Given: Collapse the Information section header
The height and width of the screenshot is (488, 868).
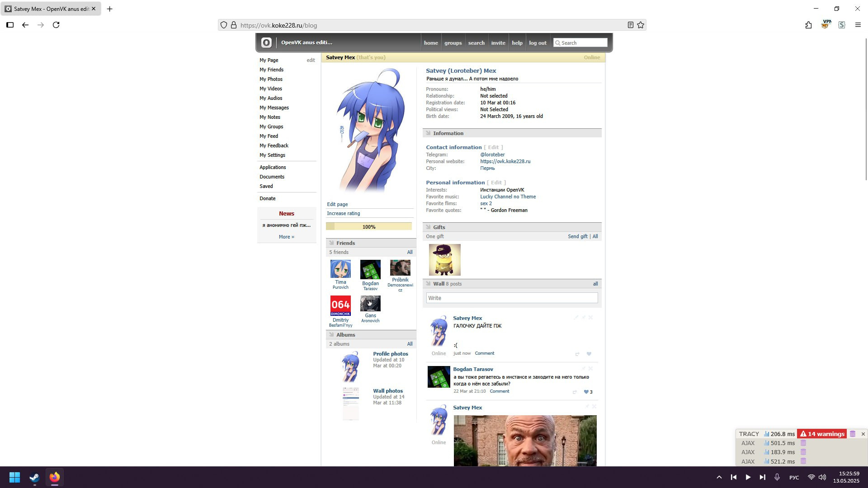Looking at the screenshot, I should [512, 133].
